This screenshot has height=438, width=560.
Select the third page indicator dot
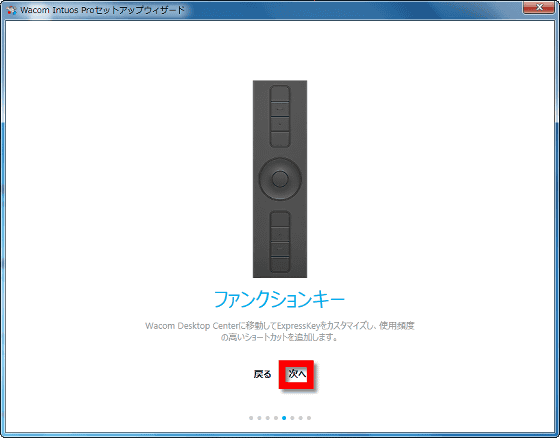point(268,418)
